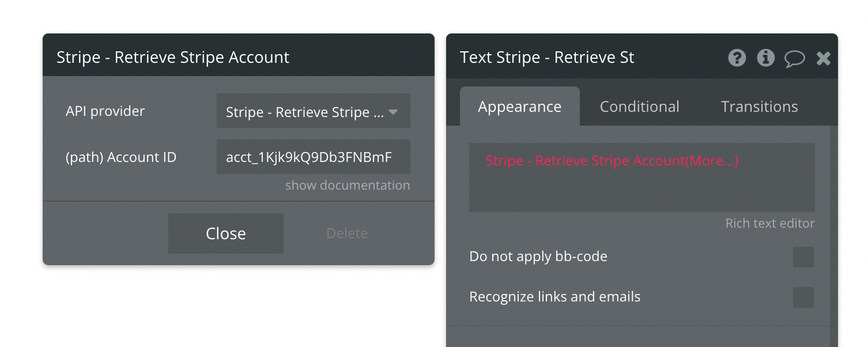Click the property editor's vertical scrollbar
This screenshot has height=347, width=868.
click(x=833, y=231)
